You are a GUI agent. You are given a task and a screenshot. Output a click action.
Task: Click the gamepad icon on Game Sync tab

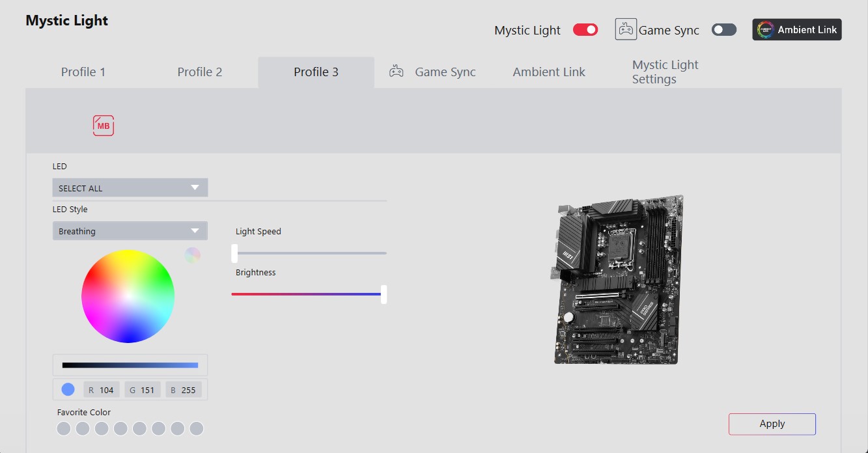coord(396,72)
